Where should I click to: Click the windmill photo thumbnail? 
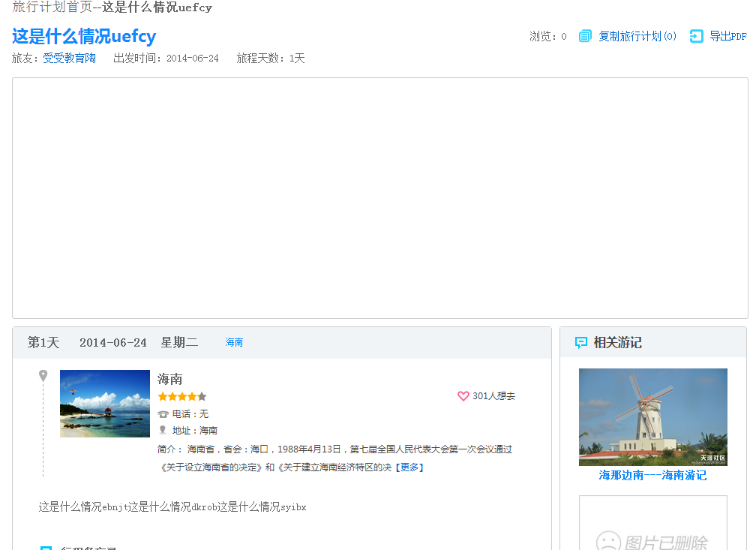(652, 417)
